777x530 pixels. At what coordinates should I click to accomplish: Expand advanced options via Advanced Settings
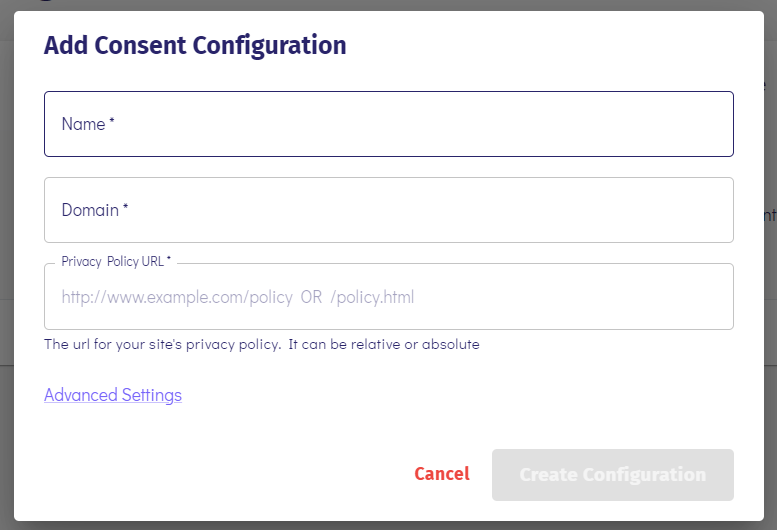coord(113,395)
